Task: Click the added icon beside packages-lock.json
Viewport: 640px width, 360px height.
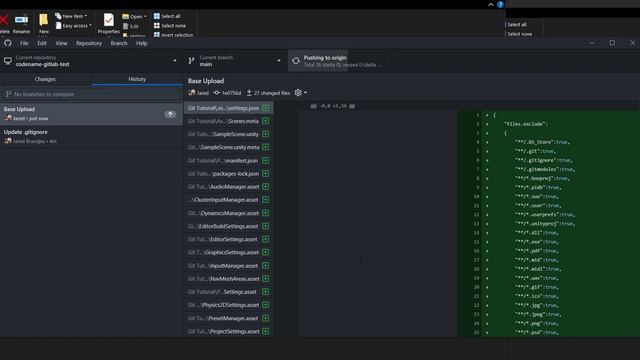Action: [266, 173]
